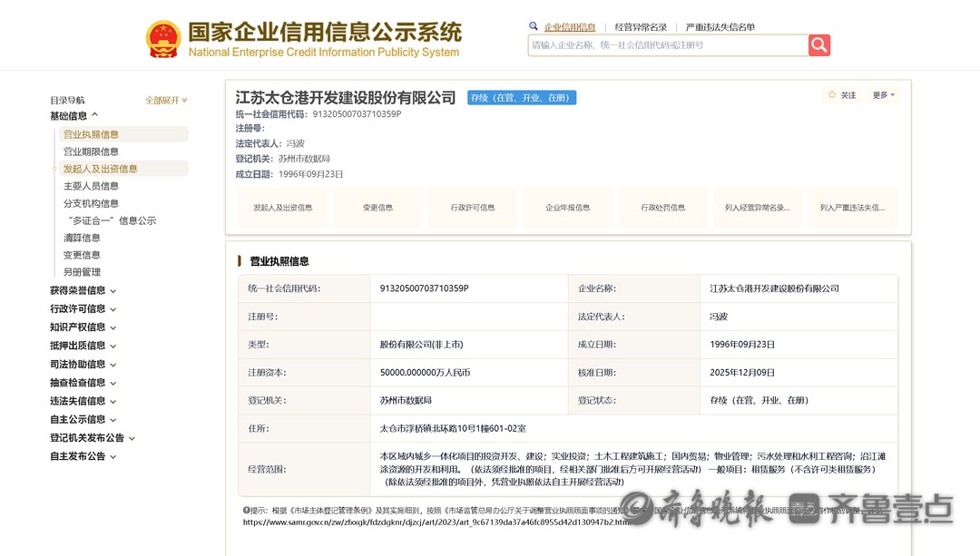The height and width of the screenshot is (556, 980).
Task: Click the red search magnifier button
Action: pyautogui.click(x=818, y=45)
